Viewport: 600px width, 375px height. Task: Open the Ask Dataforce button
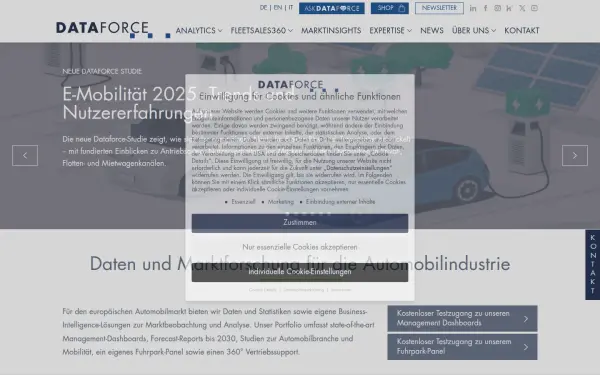coord(332,8)
